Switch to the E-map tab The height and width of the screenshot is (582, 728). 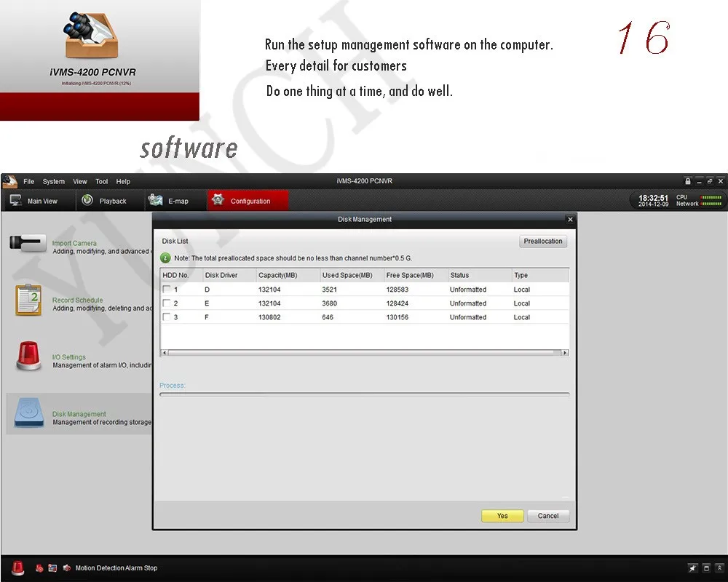(x=174, y=201)
